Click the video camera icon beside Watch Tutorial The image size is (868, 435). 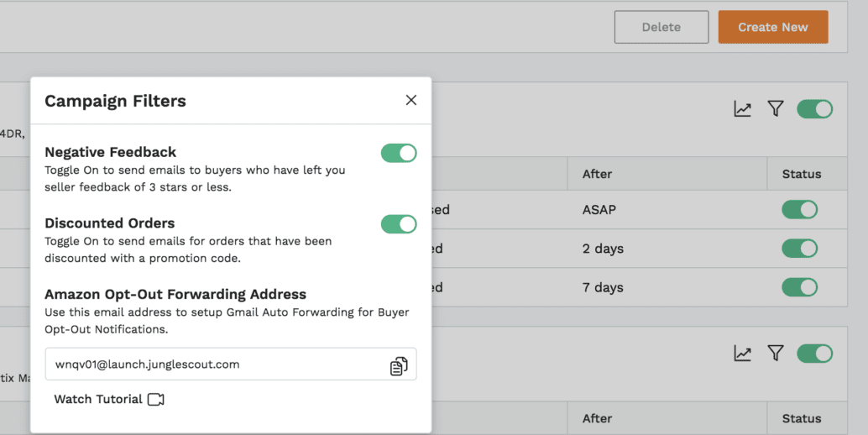coord(156,400)
